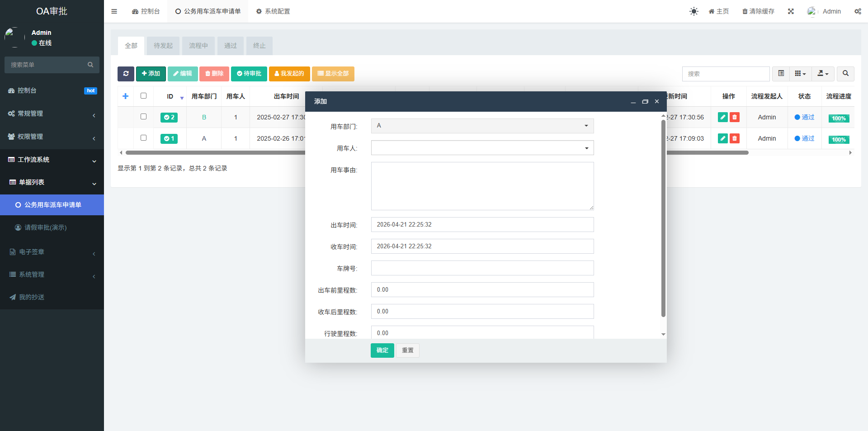Tick the checkbox for row ID 2
The image size is (868, 431).
tap(144, 117)
